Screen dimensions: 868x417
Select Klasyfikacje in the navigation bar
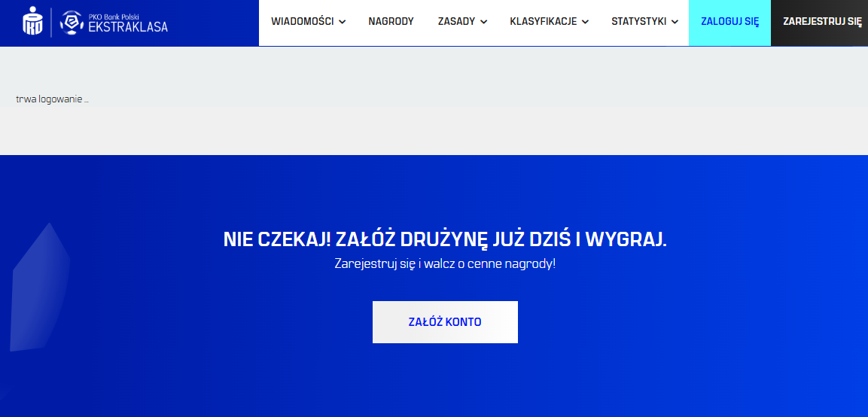(543, 22)
